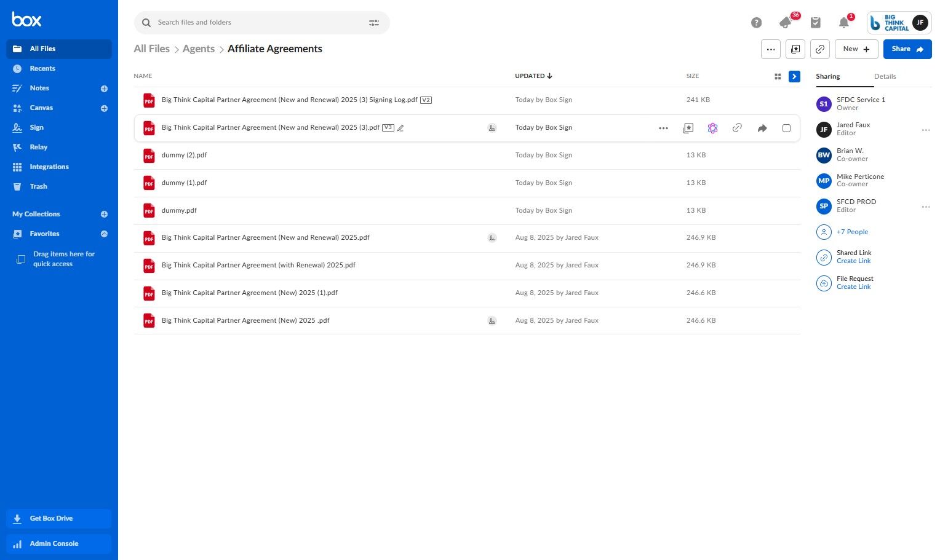Viewport: 948px width, 560px height.
Task: Navigate to Agents breadcrumb
Action: [x=199, y=49]
